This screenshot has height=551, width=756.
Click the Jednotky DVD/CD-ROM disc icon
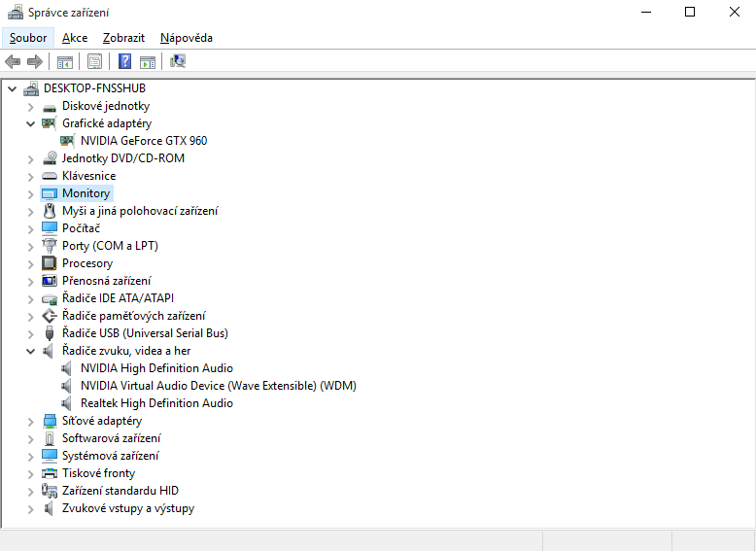[x=50, y=158]
